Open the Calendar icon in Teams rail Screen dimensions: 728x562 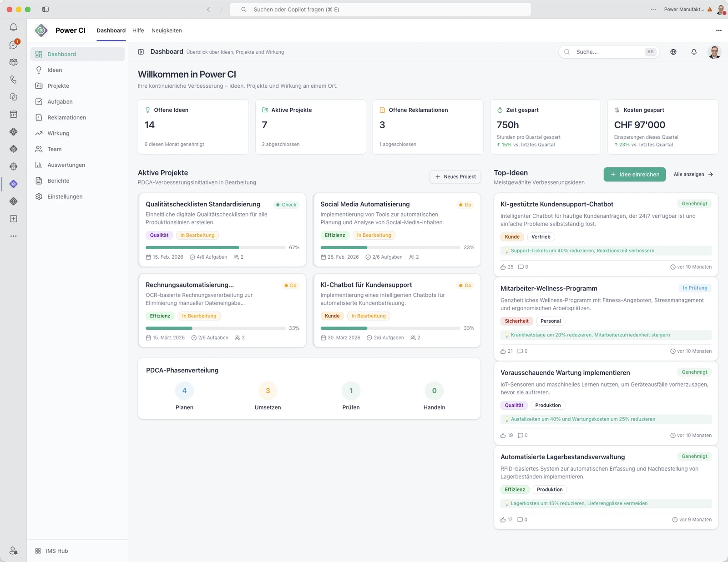[x=14, y=115]
